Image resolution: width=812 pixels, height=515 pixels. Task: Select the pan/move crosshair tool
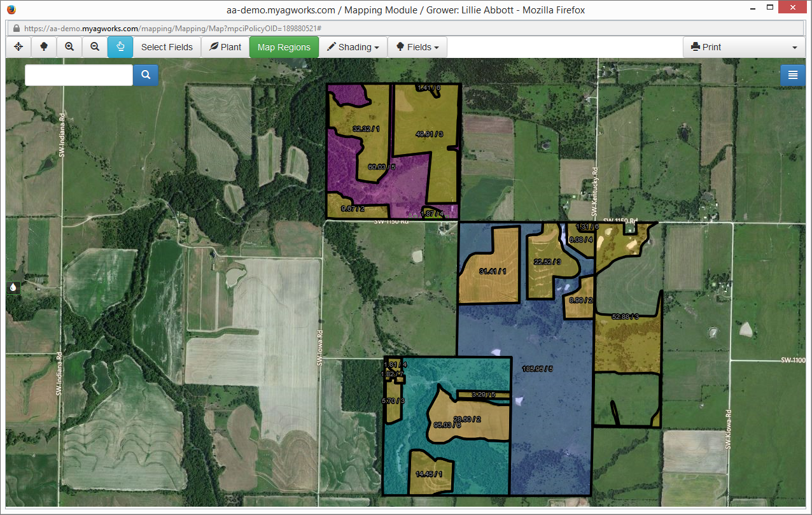18,46
